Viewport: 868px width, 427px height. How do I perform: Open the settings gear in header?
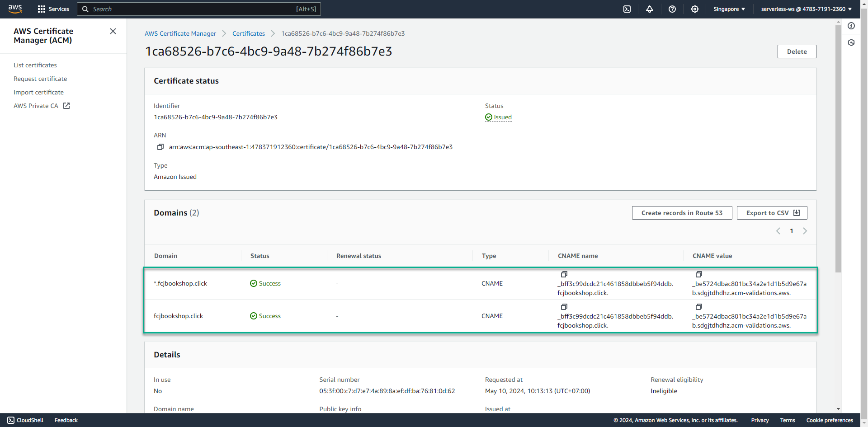(695, 9)
